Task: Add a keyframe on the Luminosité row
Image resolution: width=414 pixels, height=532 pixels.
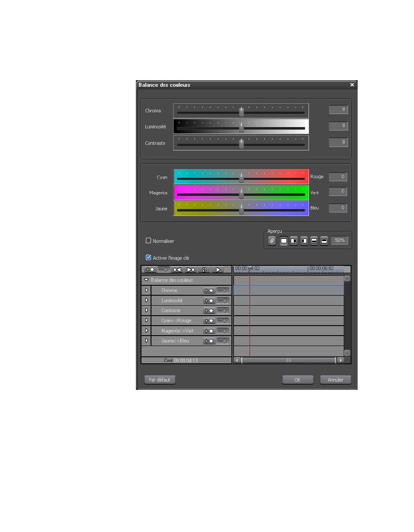Action: (210, 300)
